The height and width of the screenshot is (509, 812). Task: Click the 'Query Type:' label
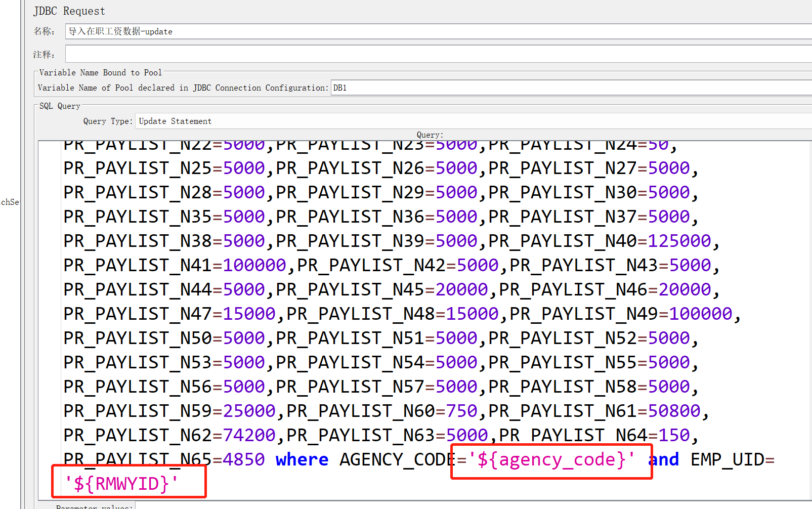[108, 121]
